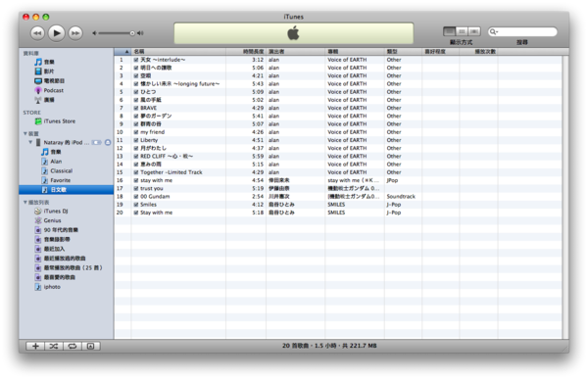Screen dimensions: 588x379
Task: Skip to previous track button
Action: tap(37, 33)
